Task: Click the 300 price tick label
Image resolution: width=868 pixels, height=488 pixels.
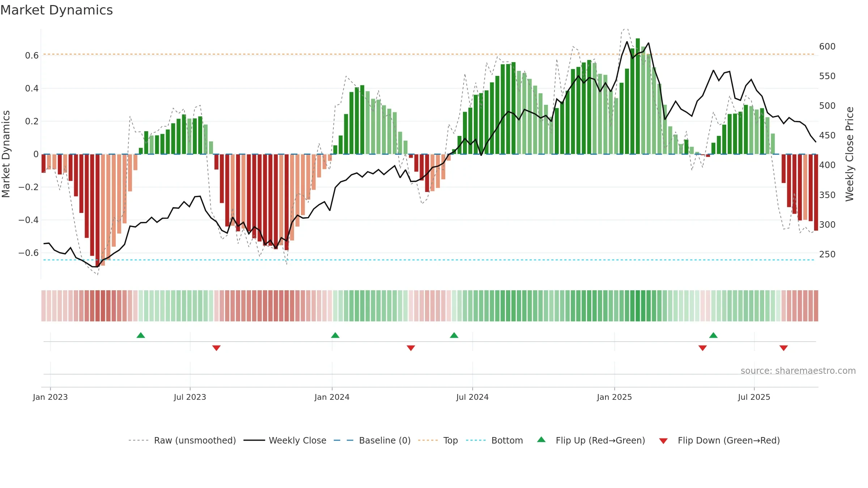Action: [827, 225]
